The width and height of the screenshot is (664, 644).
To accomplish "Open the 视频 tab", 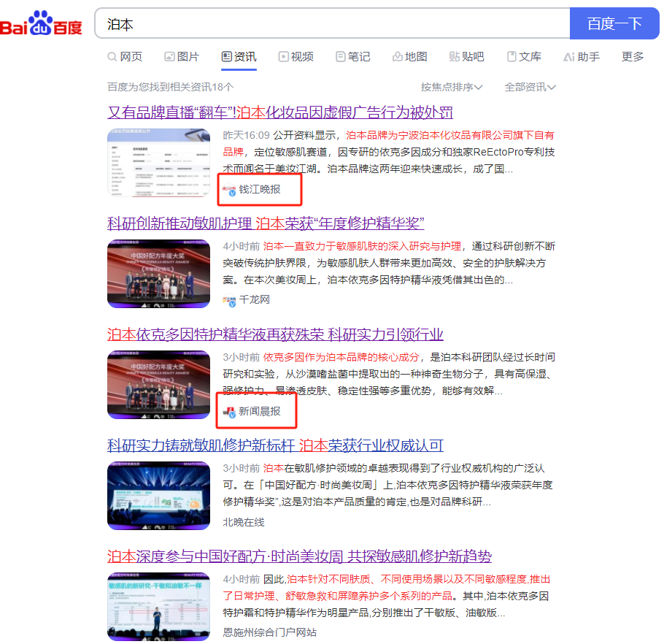I will (x=296, y=56).
